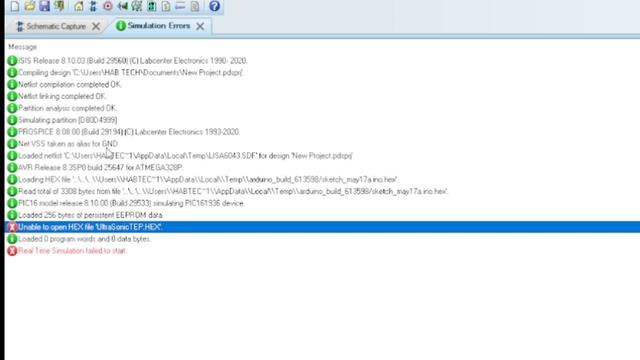The height and width of the screenshot is (360, 640).
Task: Select the 'Compiling design' message row
Action: point(125,73)
